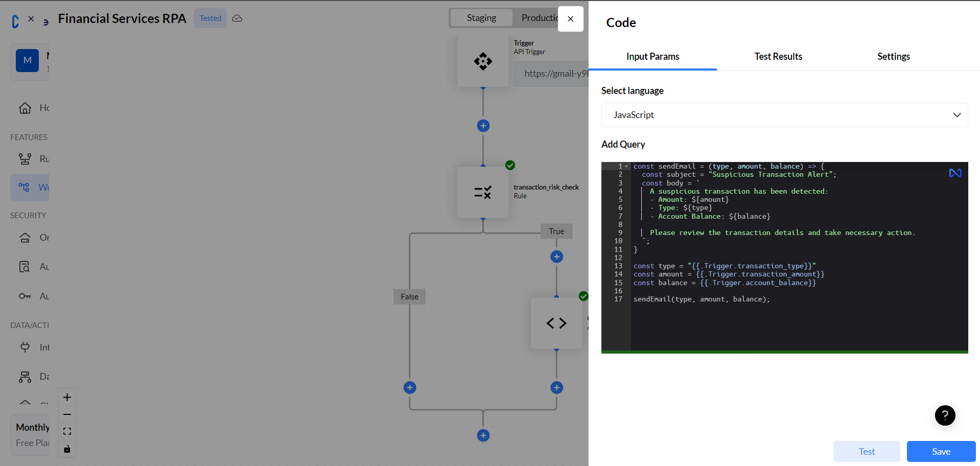Click the X next to the logo
This screenshot has width=980, height=466.
point(31,18)
